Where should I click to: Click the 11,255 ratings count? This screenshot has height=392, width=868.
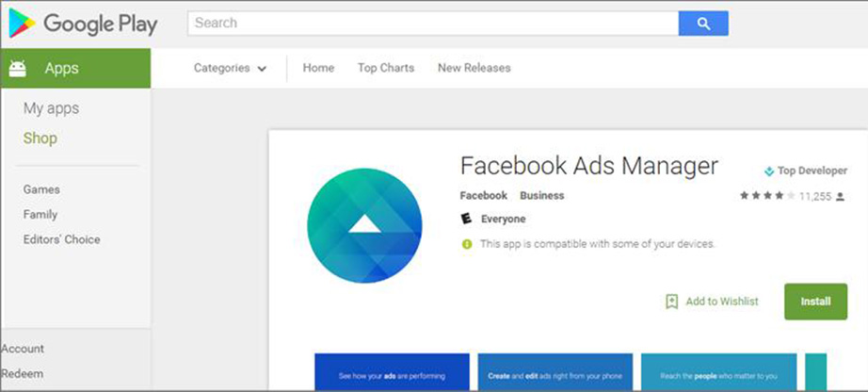(x=815, y=196)
